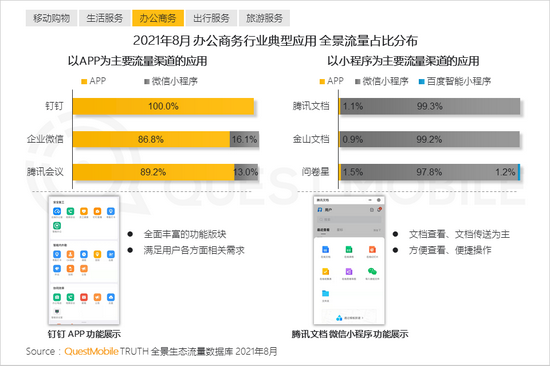550x366 pixels.
Task: Click the gray 微信小程序 legend swatch on left chart
Action: coord(147,82)
